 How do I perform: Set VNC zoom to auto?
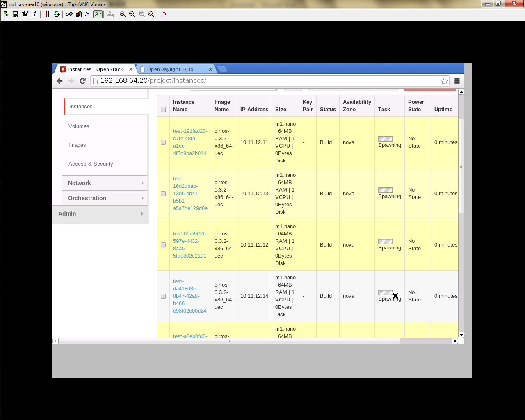pyautogui.click(x=151, y=14)
